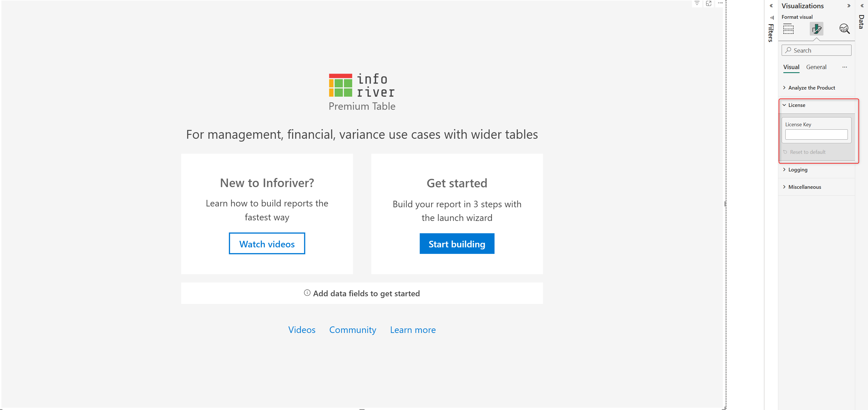Open the visual's More options ellipsis
Viewport: 868px width, 410px height.
pyautogui.click(x=720, y=3)
